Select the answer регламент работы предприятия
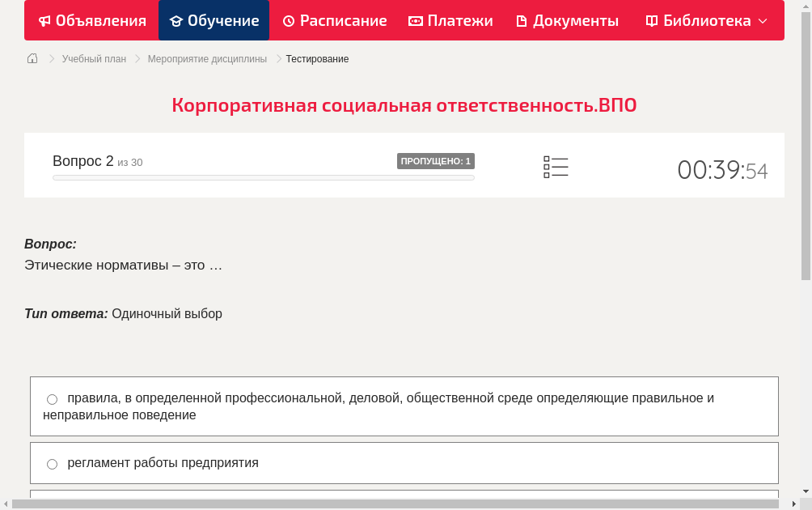The height and width of the screenshot is (510, 812). (404, 462)
